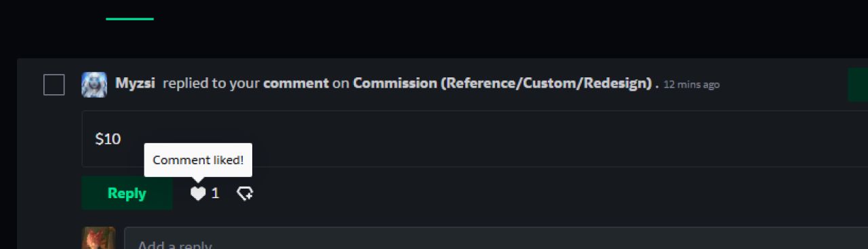Click the "Comment liked!" tooltip
The width and height of the screenshot is (868, 249).
(x=198, y=160)
